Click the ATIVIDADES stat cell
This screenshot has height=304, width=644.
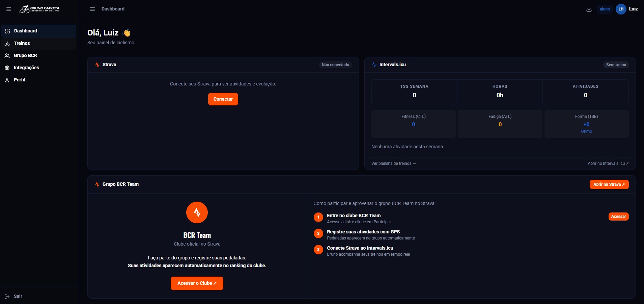tap(586, 92)
